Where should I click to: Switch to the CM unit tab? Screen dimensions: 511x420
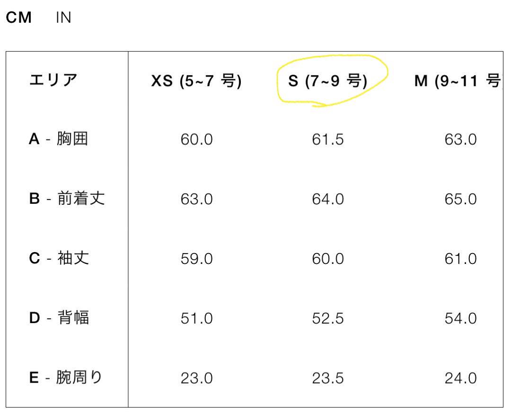[18, 17]
